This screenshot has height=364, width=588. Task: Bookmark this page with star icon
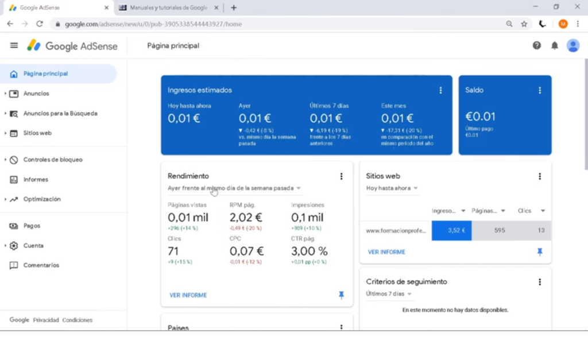pyautogui.click(x=524, y=24)
